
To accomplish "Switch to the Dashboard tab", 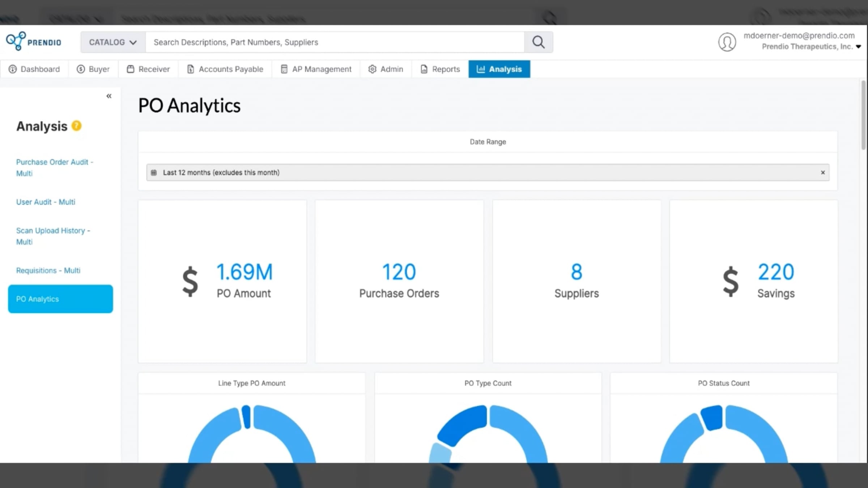I will 34,69.
